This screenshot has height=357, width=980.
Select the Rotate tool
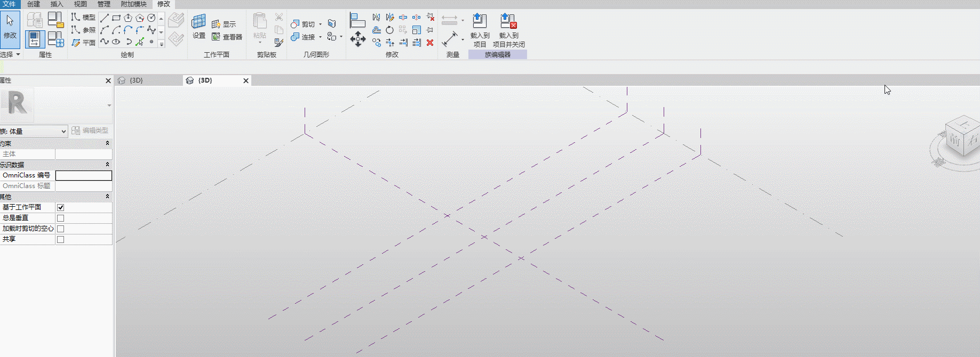389,30
